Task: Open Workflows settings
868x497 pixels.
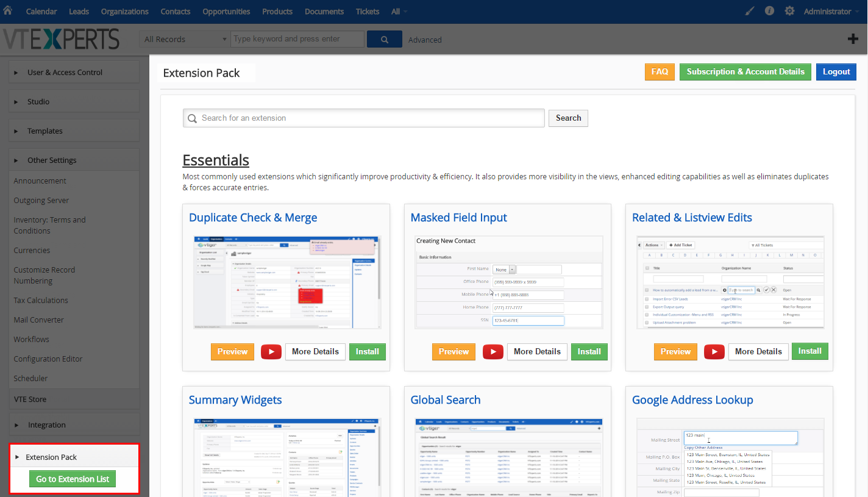Action: pyautogui.click(x=32, y=340)
